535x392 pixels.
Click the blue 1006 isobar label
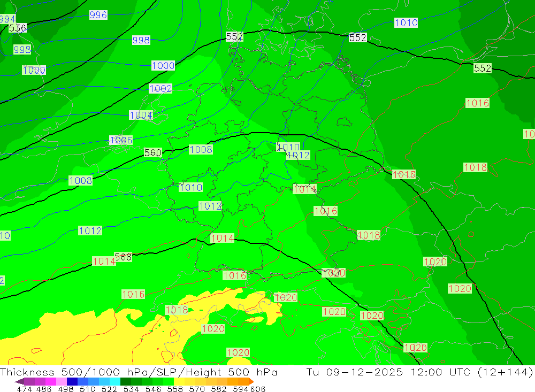[x=121, y=140]
